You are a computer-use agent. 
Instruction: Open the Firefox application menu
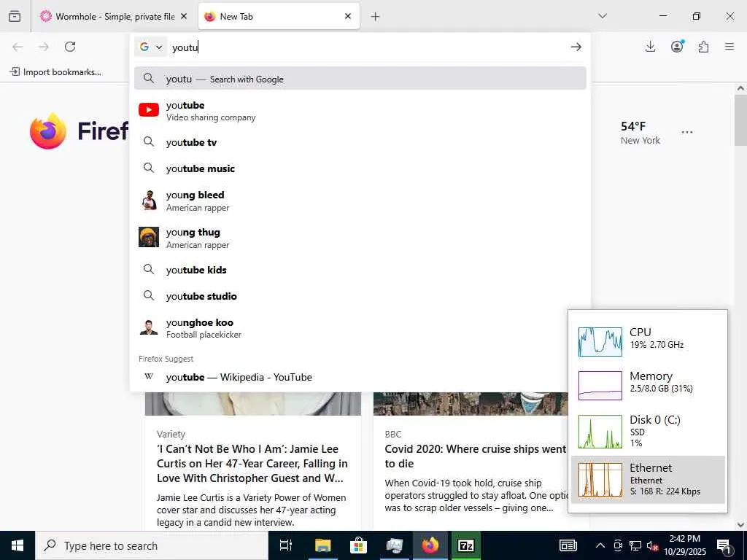(729, 47)
